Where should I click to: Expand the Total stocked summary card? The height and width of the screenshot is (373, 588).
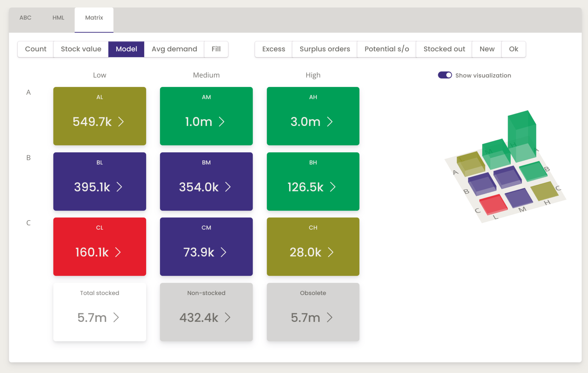(x=116, y=318)
